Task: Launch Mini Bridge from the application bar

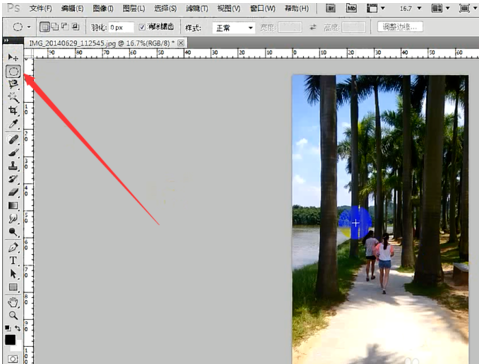Action: (x=351, y=8)
